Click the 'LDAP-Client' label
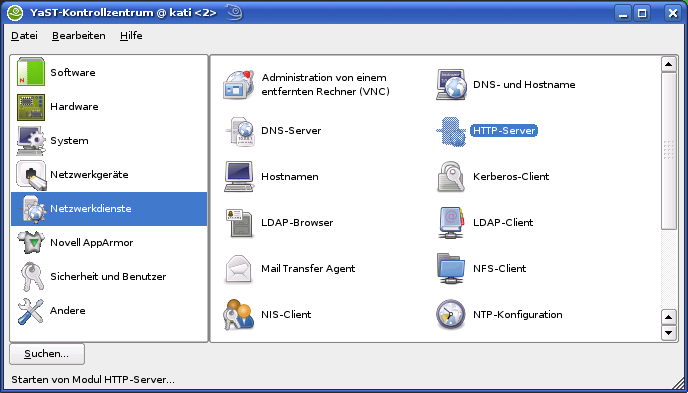The width and height of the screenshot is (688, 393). pos(503,222)
